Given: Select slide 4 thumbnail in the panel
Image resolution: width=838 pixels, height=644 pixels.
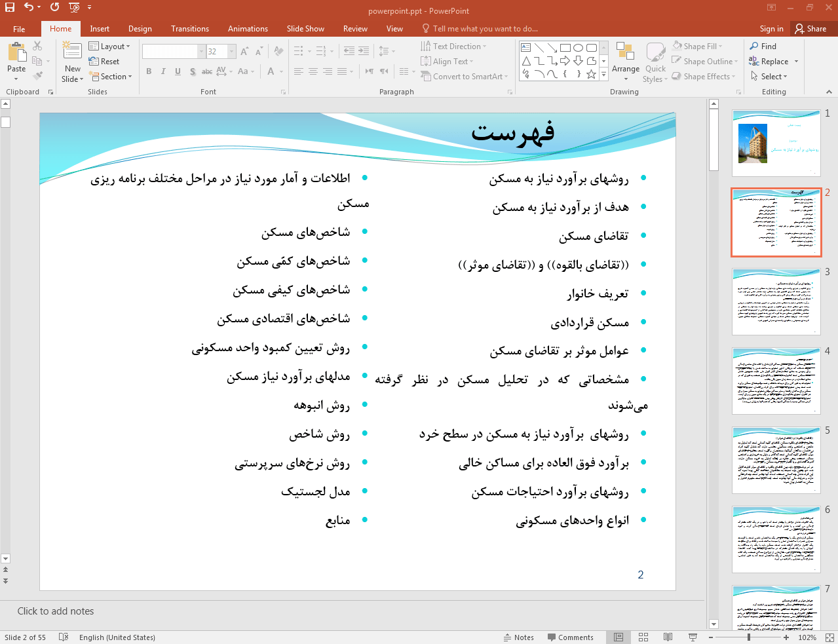Looking at the screenshot, I should 776,381.
